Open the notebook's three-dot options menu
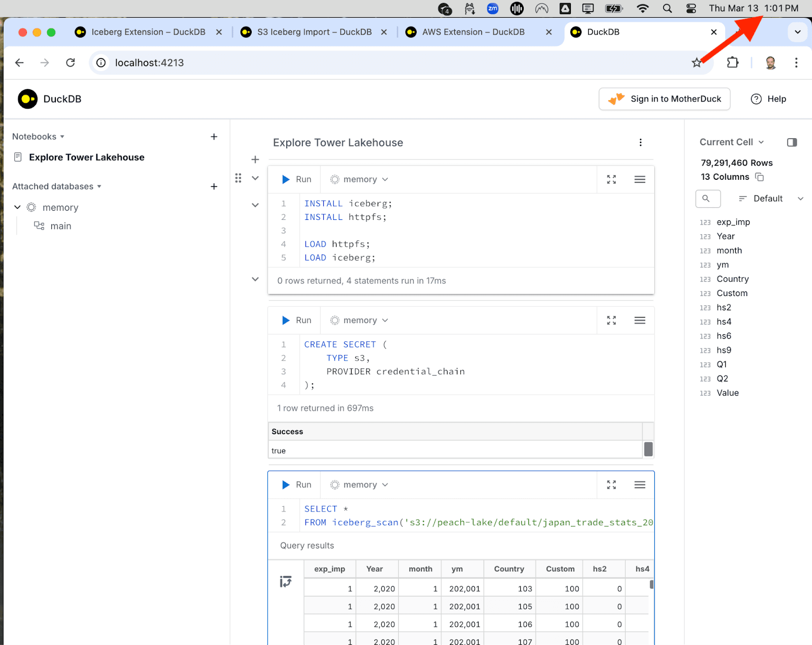The height and width of the screenshot is (645, 812). click(x=640, y=143)
